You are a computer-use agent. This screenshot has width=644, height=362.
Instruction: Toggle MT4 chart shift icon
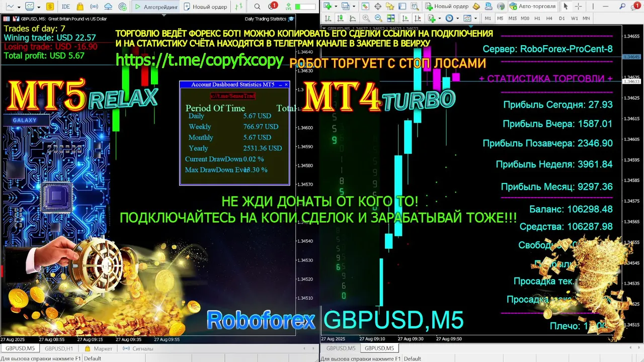tap(417, 18)
